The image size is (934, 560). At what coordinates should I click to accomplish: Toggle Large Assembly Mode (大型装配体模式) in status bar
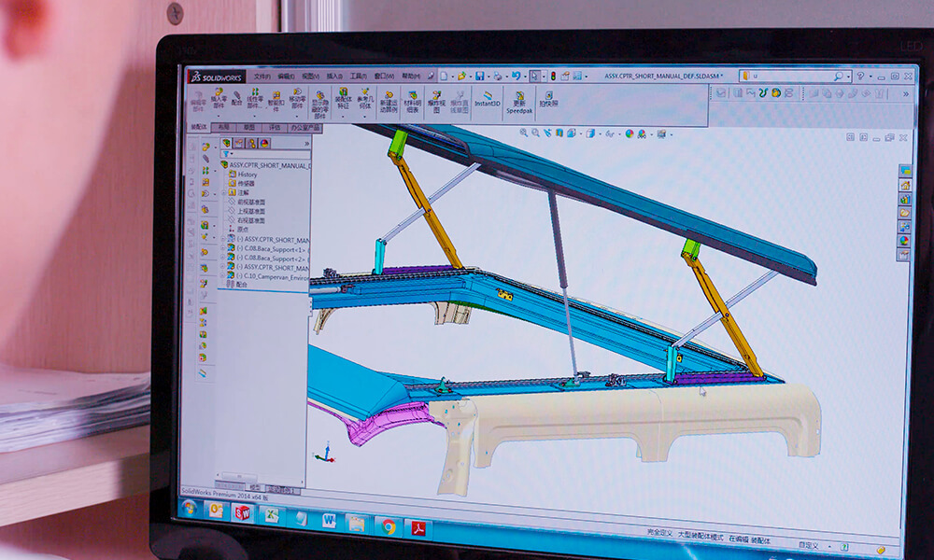pyautogui.click(x=700, y=536)
